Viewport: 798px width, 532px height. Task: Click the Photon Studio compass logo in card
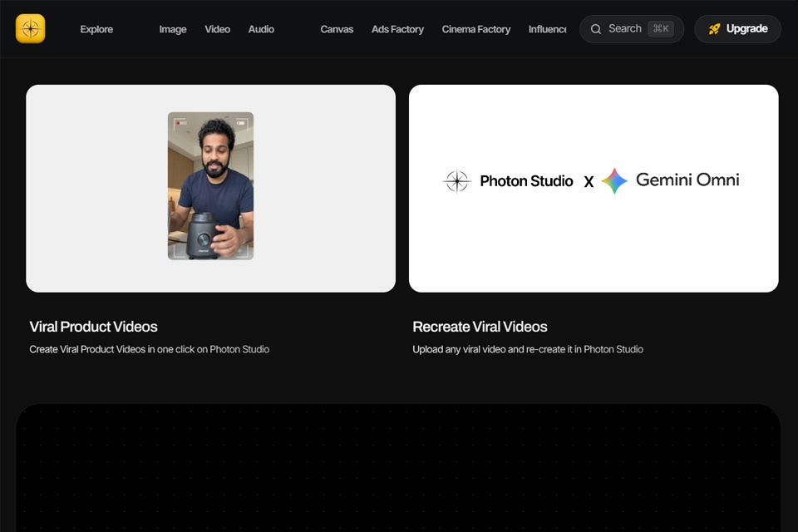tap(457, 180)
